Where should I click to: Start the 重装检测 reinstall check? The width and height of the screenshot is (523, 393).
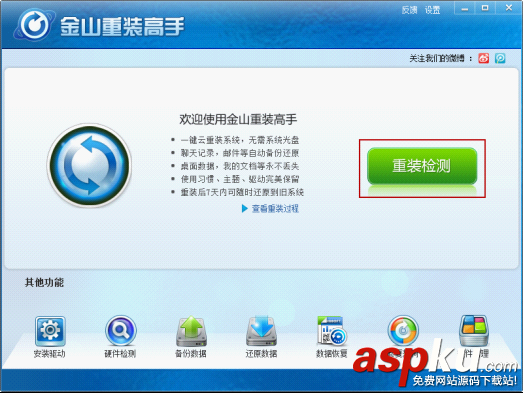point(422,166)
